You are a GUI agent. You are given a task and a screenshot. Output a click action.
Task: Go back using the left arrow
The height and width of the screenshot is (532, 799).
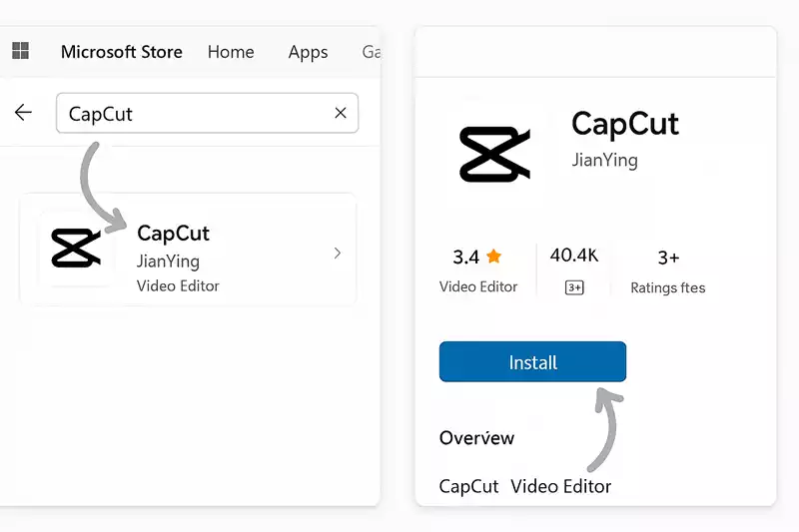pos(23,113)
